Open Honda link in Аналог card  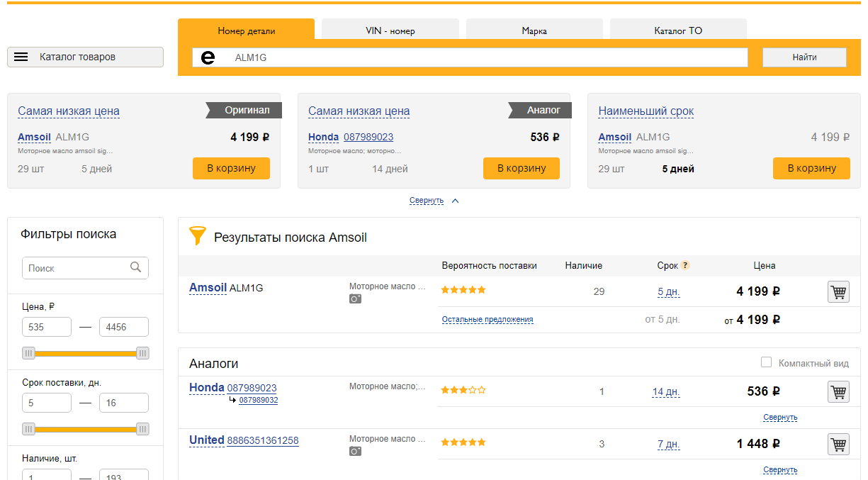coord(323,137)
